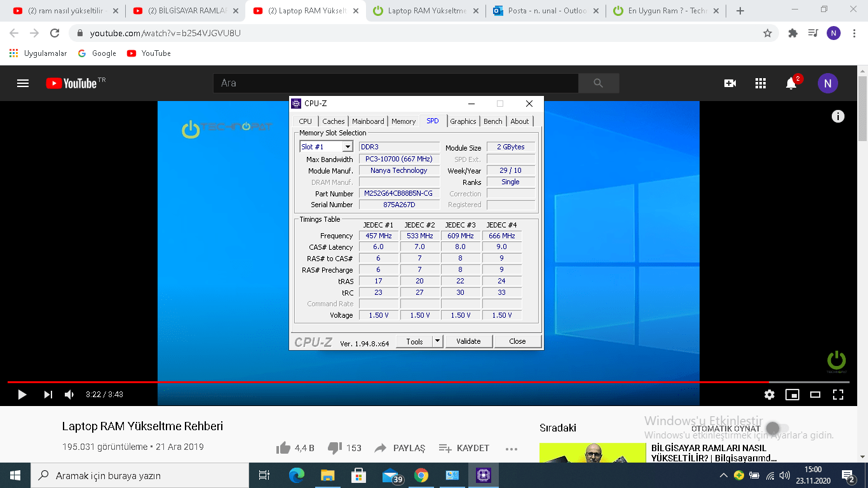Open a new Chrome tab
The width and height of the screenshot is (868, 488).
740,11
